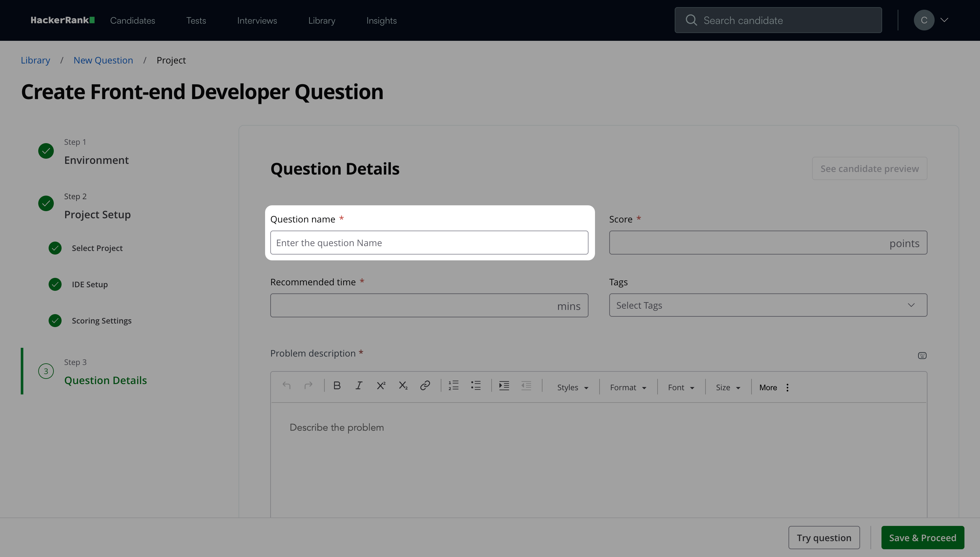
Task: Toggle subscript formatting
Action: [x=403, y=386]
